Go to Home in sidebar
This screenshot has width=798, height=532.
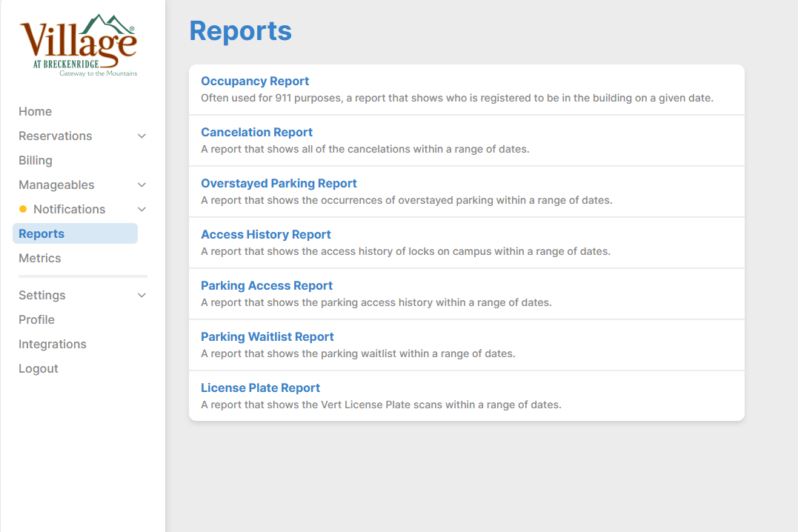36,112
